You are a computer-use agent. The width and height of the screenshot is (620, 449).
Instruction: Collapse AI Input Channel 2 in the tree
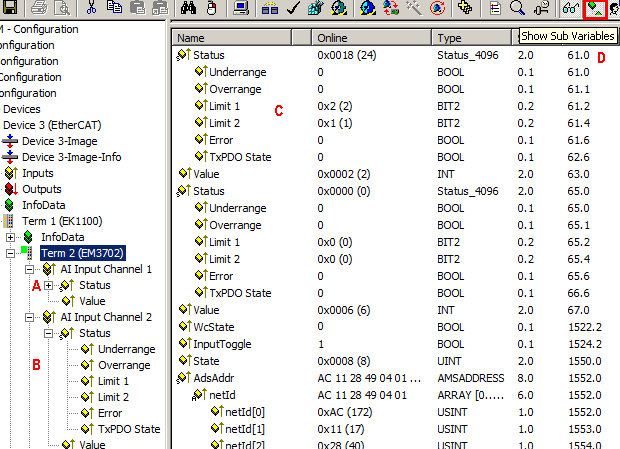tap(29, 317)
